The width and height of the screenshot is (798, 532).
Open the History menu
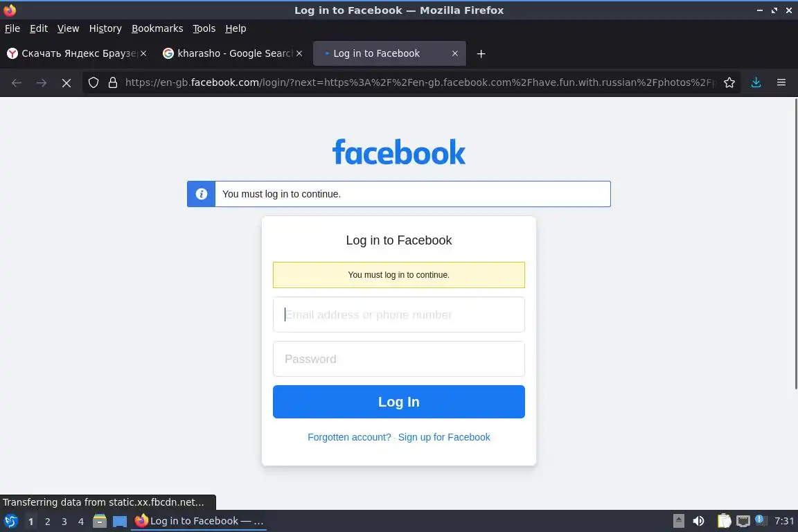pyautogui.click(x=105, y=28)
